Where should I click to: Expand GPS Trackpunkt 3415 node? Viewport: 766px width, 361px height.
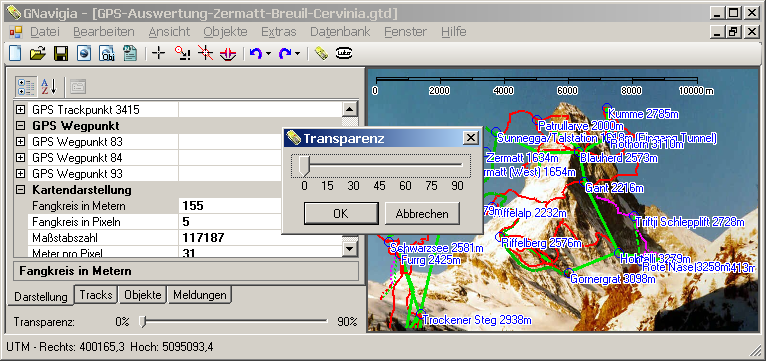click(21, 110)
